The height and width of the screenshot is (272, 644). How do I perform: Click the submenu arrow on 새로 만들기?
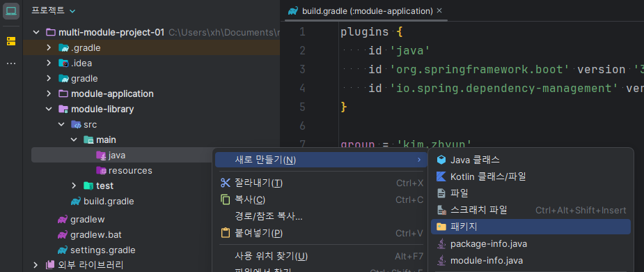pyautogui.click(x=419, y=160)
